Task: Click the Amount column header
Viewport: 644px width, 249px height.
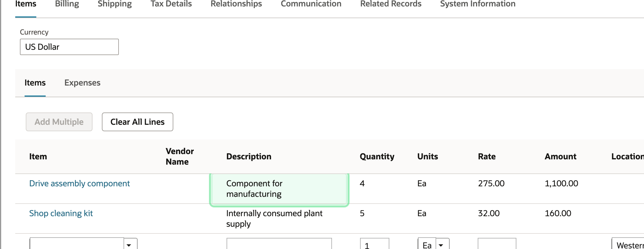Action: (x=561, y=156)
